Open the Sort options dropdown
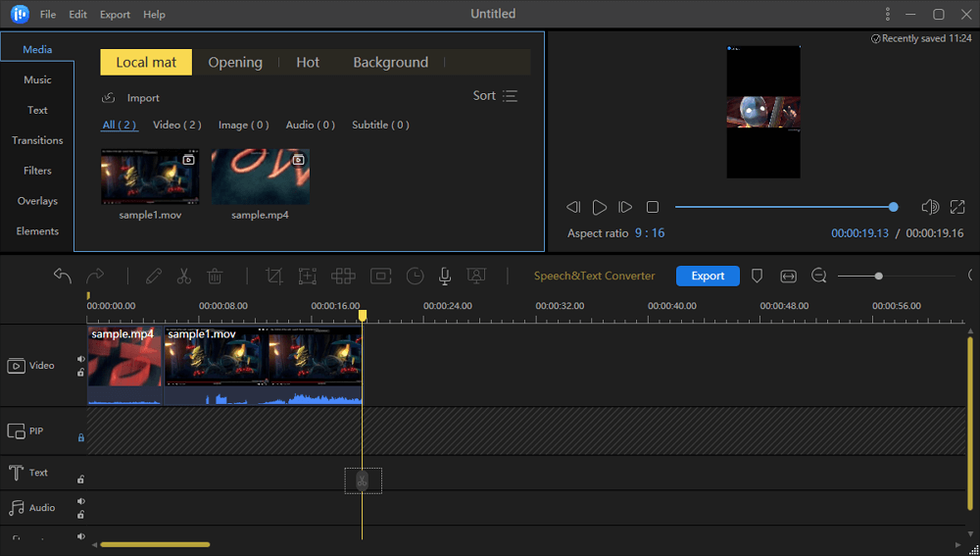The width and height of the screenshot is (980, 556). coord(495,96)
